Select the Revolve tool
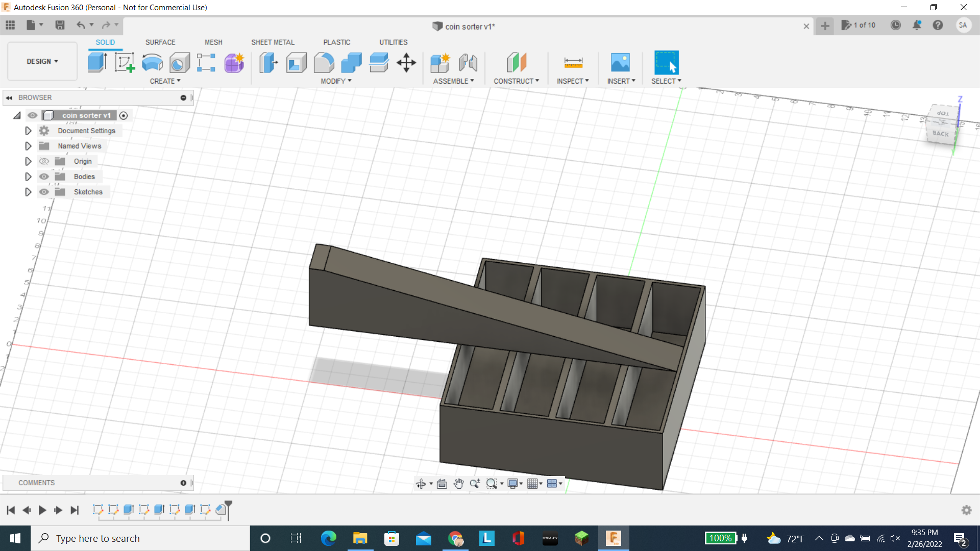The height and width of the screenshot is (551, 980). pos(152,62)
